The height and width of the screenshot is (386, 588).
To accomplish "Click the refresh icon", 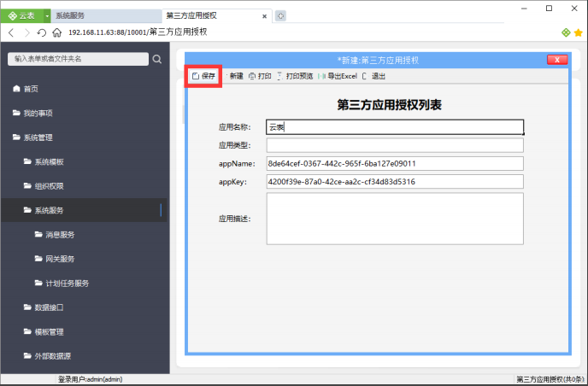I will pyautogui.click(x=41, y=33).
